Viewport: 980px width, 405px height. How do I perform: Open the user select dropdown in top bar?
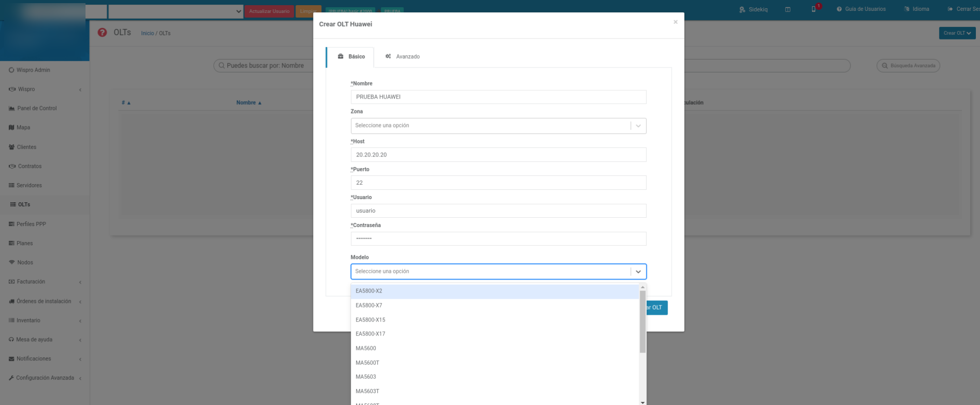pyautogui.click(x=176, y=11)
